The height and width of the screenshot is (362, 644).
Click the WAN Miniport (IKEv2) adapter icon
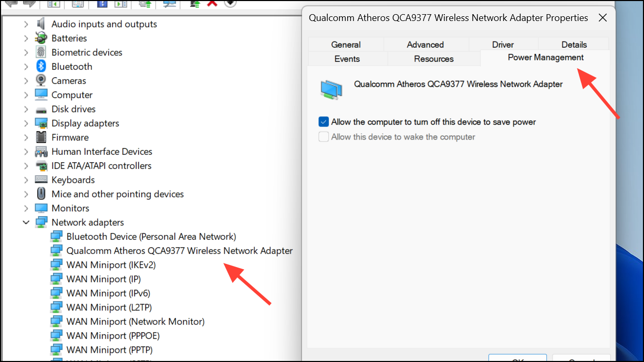click(56, 265)
